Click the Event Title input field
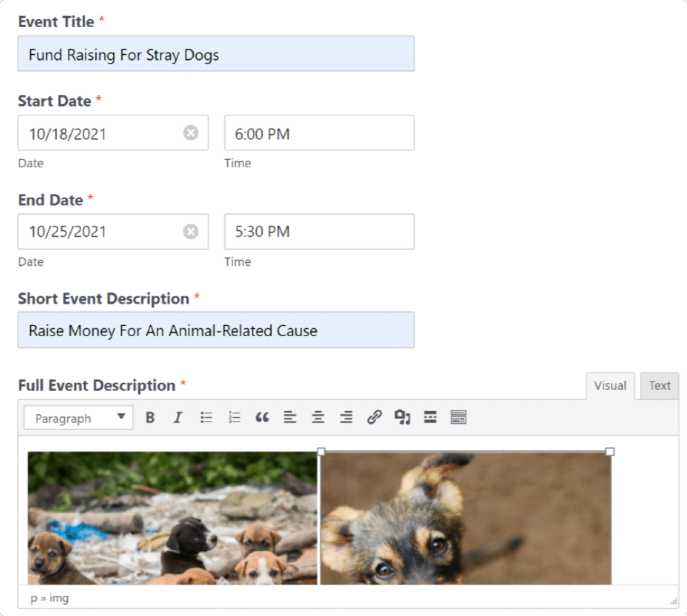 [216, 54]
